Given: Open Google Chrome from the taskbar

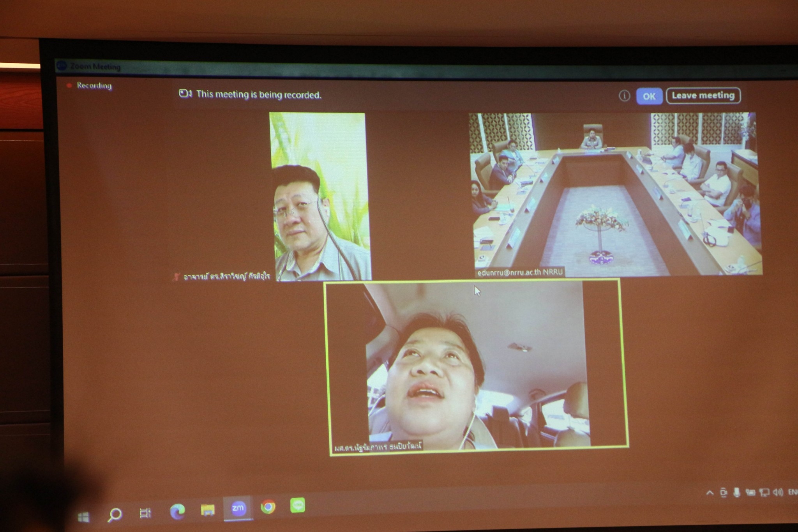Looking at the screenshot, I should (268, 507).
